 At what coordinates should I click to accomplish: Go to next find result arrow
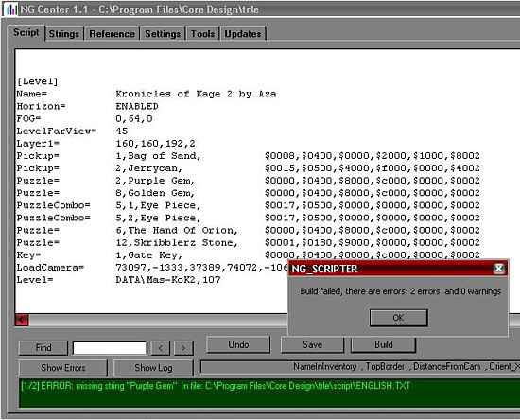tap(183, 348)
